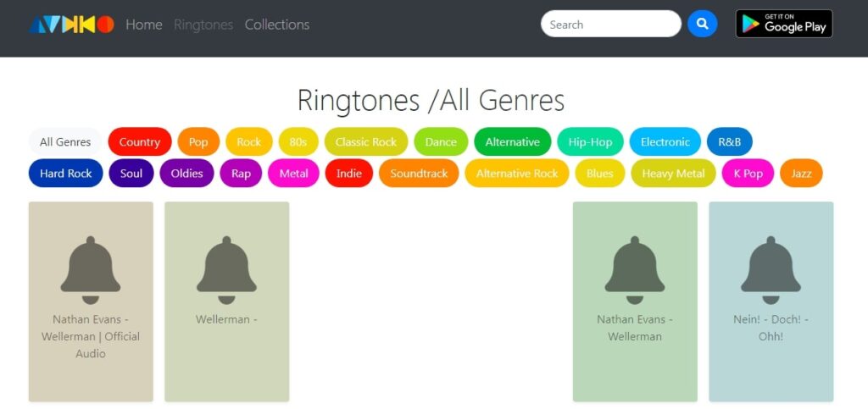Click the bell icon on the Nein! - Doch! - Ohh! card

pos(771,270)
